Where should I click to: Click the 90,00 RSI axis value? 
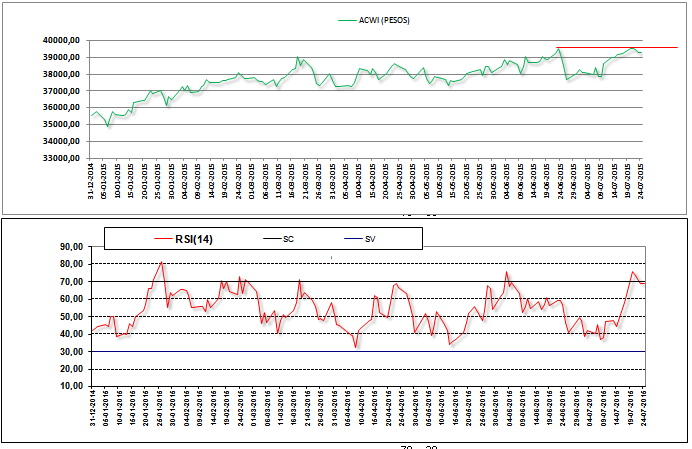click(71, 247)
